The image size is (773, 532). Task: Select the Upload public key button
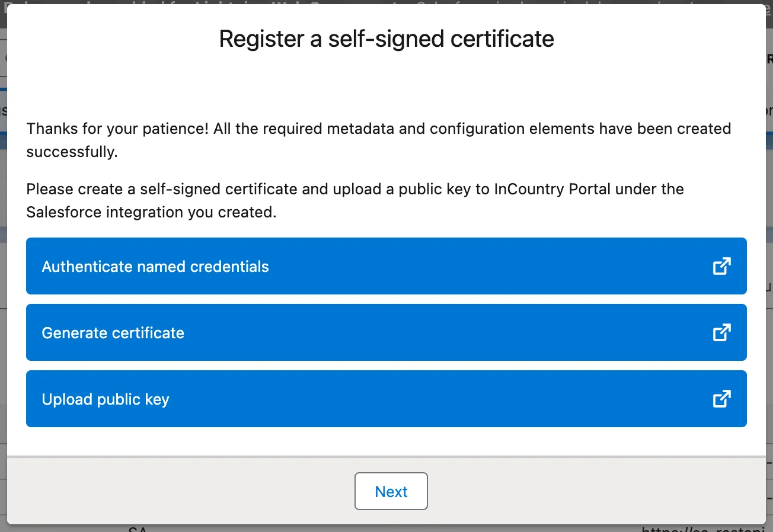click(106, 399)
